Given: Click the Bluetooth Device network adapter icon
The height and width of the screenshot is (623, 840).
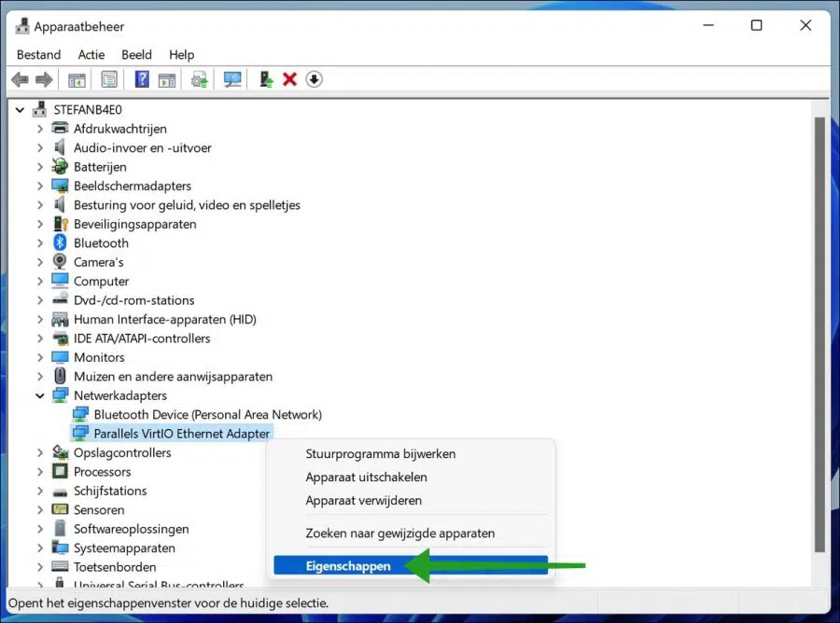Looking at the screenshot, I should coord(80,414).
